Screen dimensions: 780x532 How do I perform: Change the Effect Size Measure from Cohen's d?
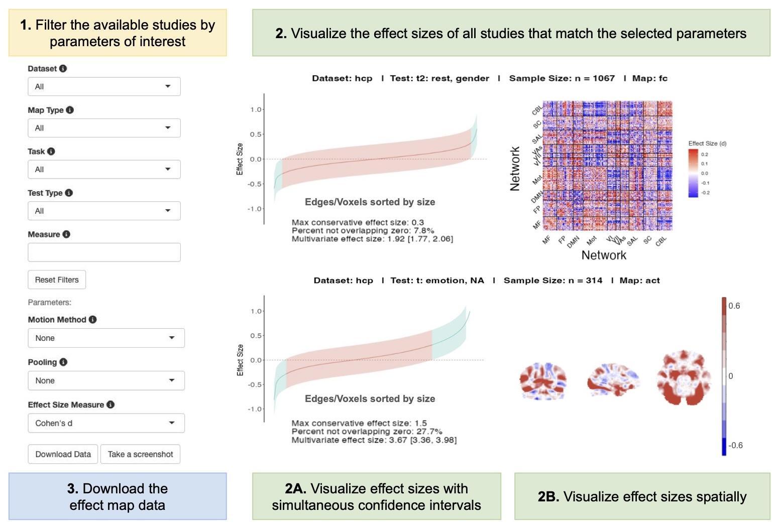106,423
